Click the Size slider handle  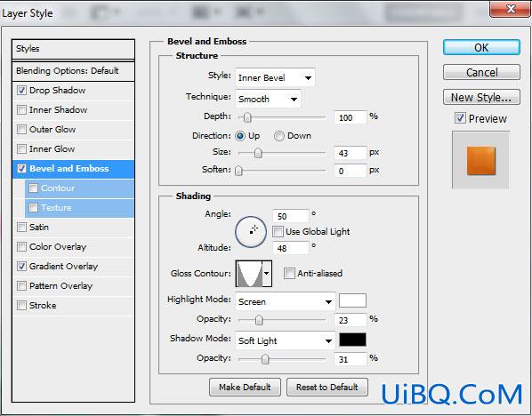258,153
